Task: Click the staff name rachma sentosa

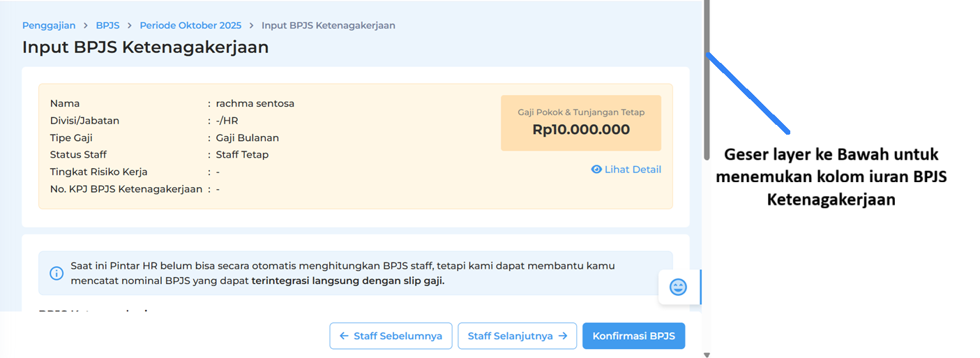Action: (x=255, y=103)
